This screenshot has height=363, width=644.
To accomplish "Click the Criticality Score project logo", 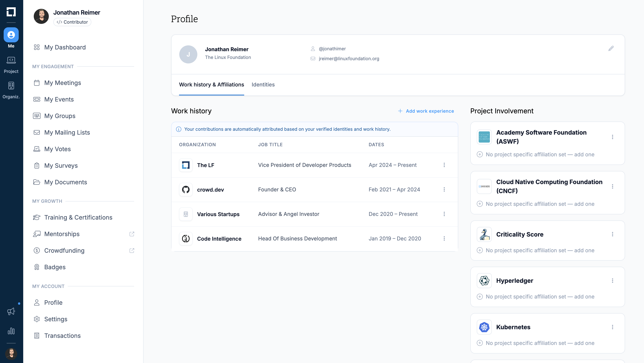I will (484, 234).
